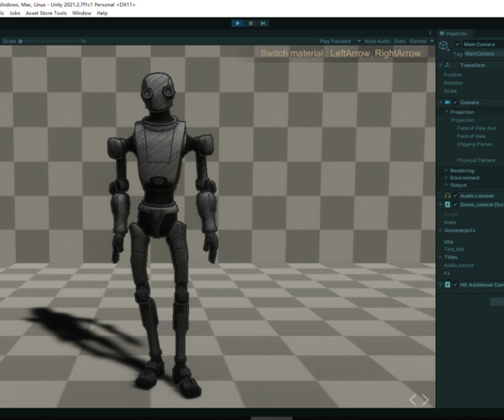The width and height of the screenshot is (504, 420).
Task: Click the left arrow in Game view
Action: click(x=412, y=401)
